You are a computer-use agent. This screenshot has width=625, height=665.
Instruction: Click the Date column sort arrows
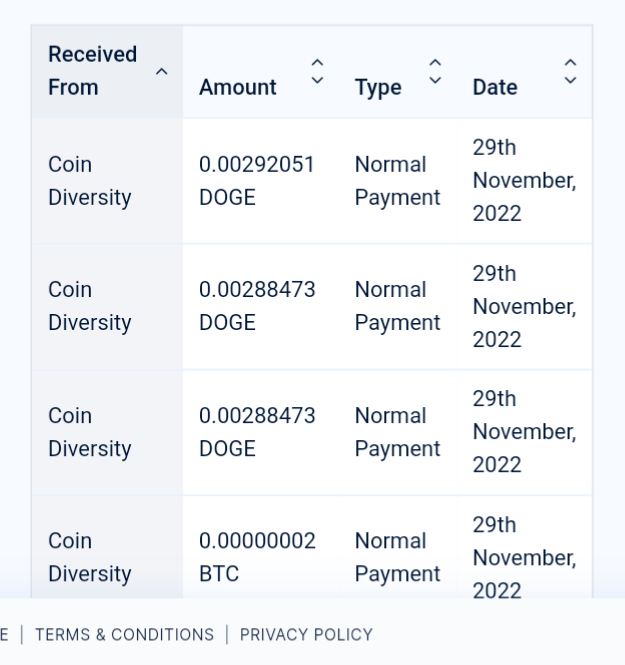pyautogui.click(x=570, y=71)
